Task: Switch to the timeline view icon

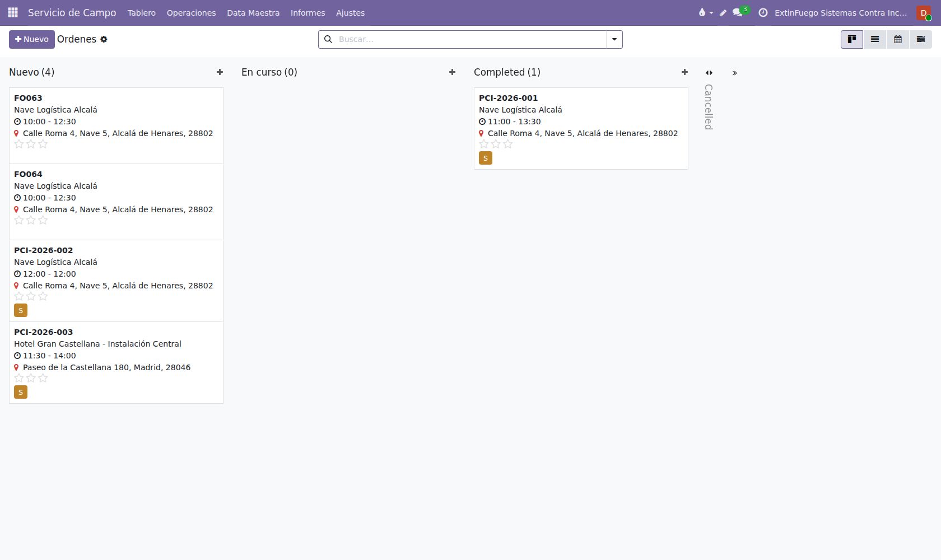Action: click(x=921, y=39)
